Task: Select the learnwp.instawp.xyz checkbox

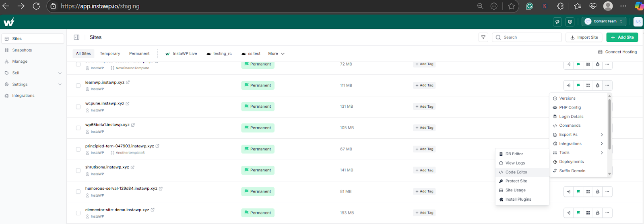Action: click(x=78, y=85)
